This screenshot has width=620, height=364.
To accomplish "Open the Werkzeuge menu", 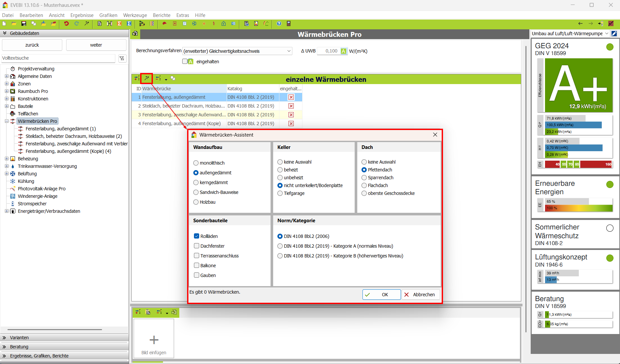I will [135, 15].
